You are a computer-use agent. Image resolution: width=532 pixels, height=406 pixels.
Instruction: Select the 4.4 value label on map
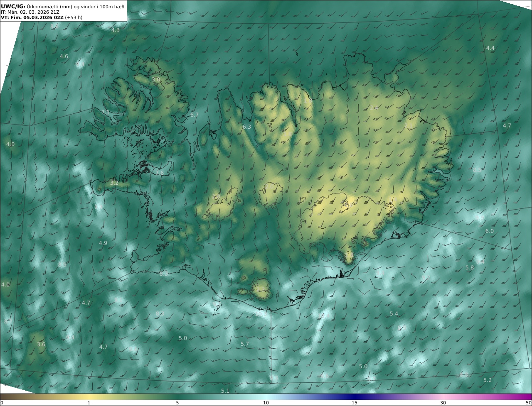[x=490, y=48]
